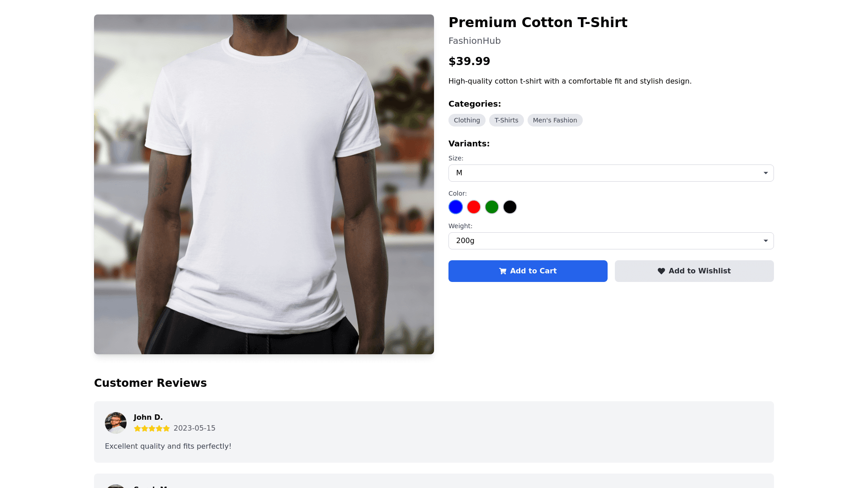Select the blue color swatch
The height and width of the screenshot is (488, 868).
456,207
